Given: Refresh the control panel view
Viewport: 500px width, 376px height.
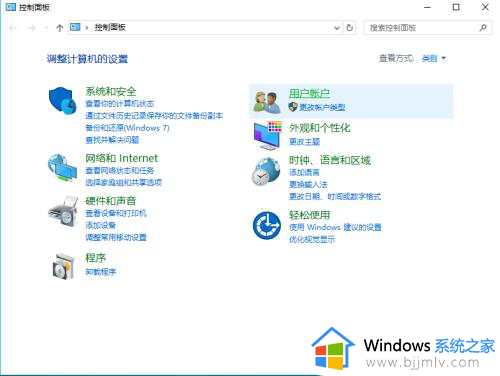Looking at the screenshot, I should pyautogui.click(x=349, y=28).
